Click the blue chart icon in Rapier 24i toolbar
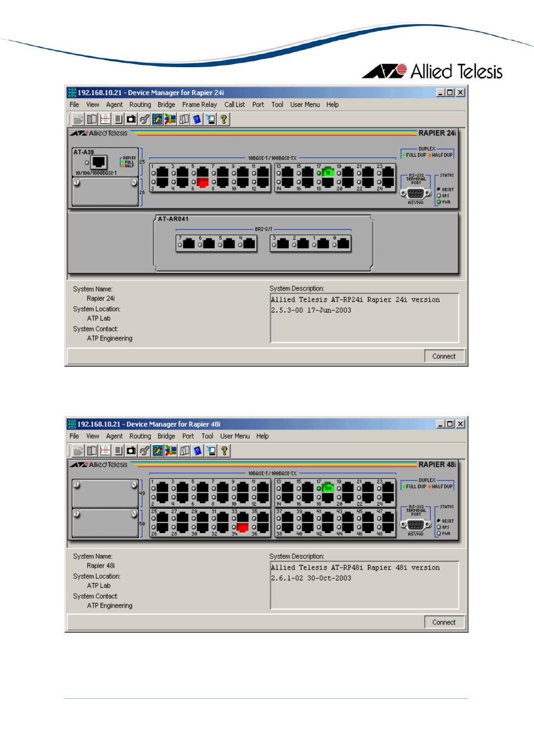Viewport: 534px width, 756px height. [x=157, y=119]
